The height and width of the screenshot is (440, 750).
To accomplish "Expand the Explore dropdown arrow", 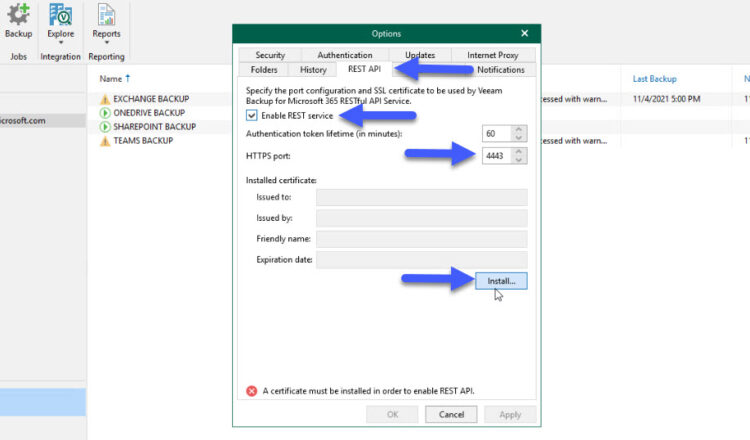I will (61, 43).
